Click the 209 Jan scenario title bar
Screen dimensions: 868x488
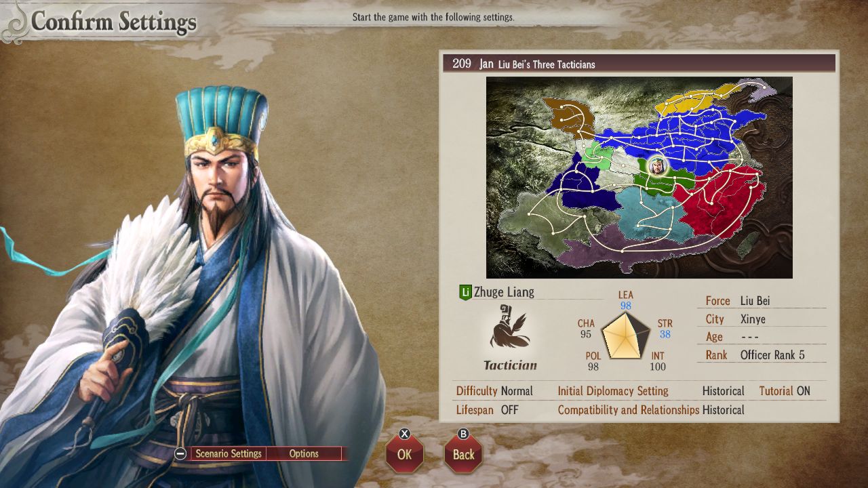tap(639, 64)
